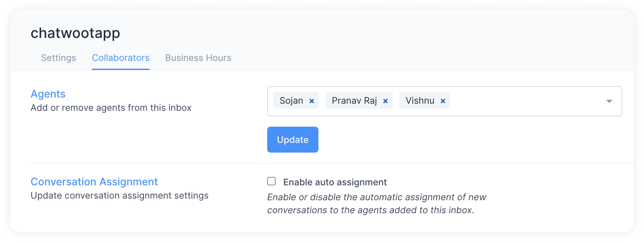Viewport: 644px width, 243px height.
Task: Click the x on the Vishnu agent chip
Action: tap(443, 101)
